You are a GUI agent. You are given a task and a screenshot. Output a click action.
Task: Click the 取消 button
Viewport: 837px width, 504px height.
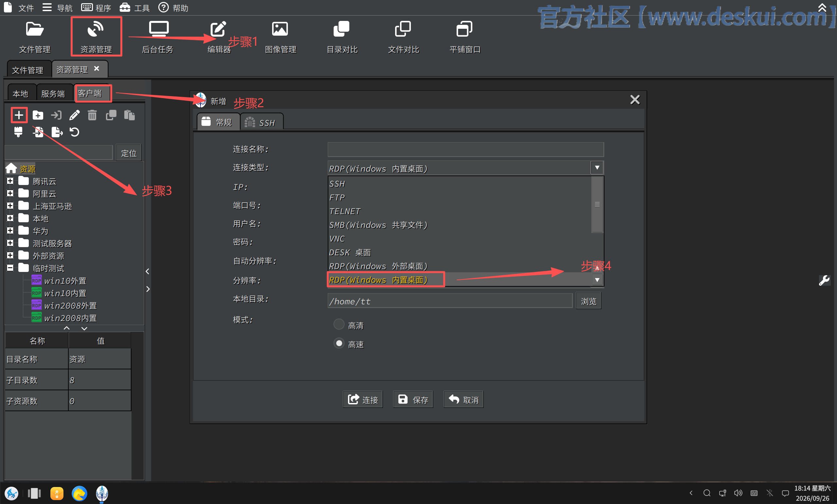[x=463, y=399]
